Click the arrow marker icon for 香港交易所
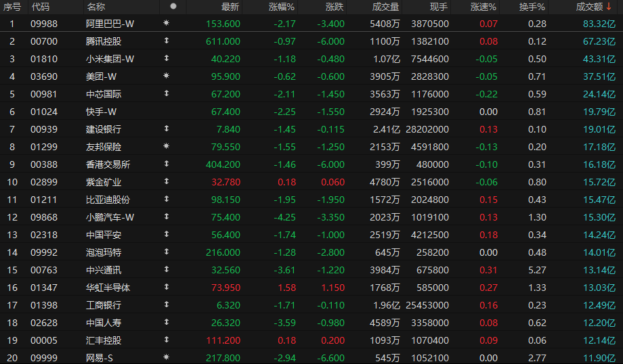 coord(167,164)
